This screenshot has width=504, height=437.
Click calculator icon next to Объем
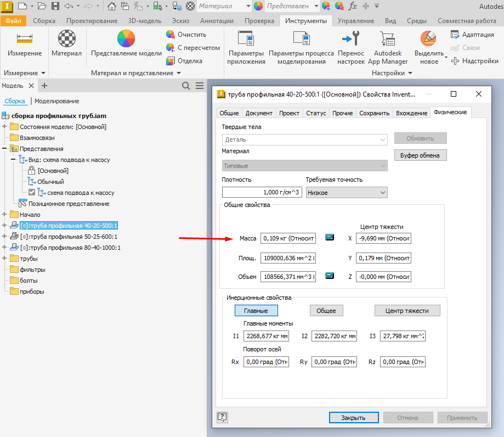(330, 276)
